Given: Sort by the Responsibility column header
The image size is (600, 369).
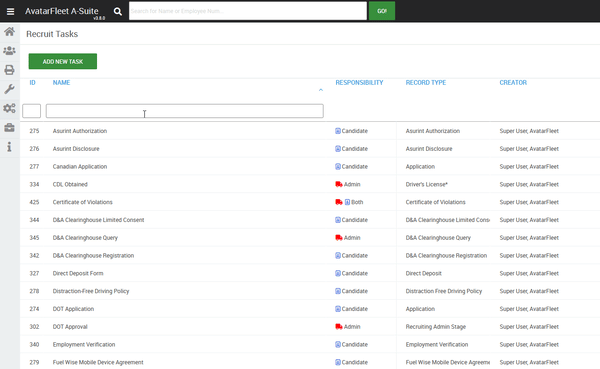Looking at the screenshot, I should click(x=359, y=83).
